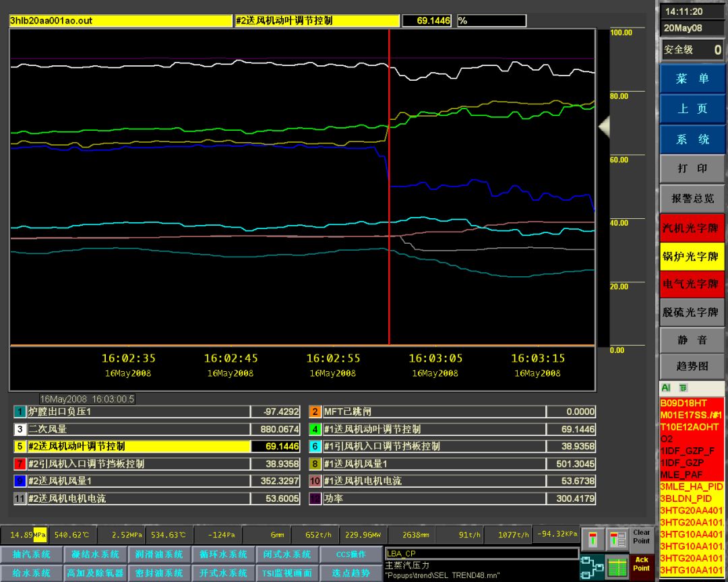The image size is (728, 582).
Task: Click the teal color box numbered 1
Action: pyautogui.click(x=20, y=412)
